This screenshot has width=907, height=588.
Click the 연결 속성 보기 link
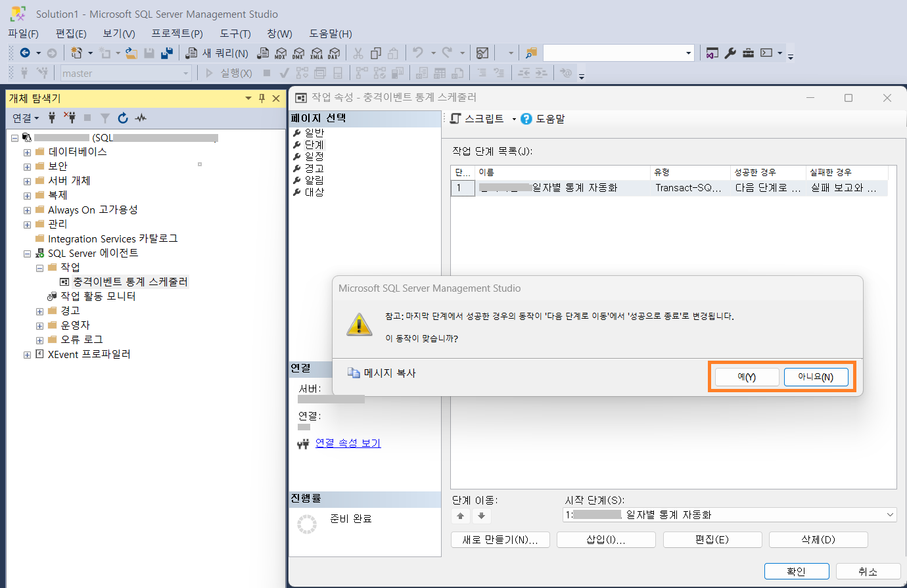pyautogui.click(x=348, y=443)
